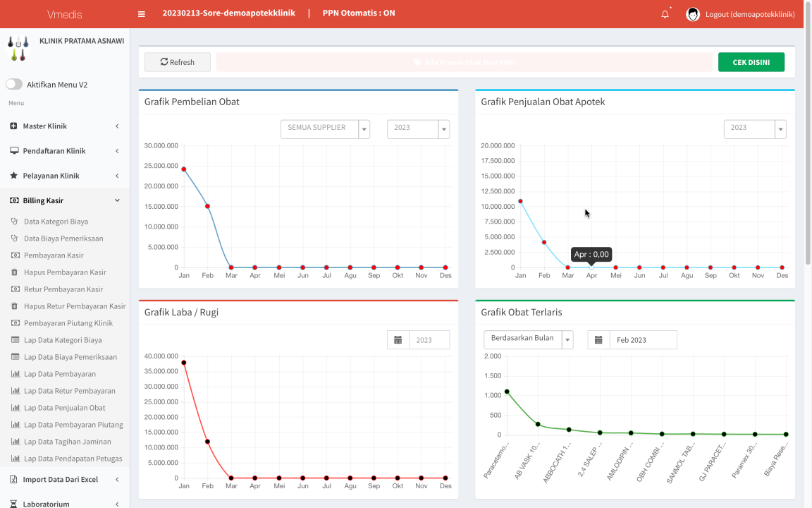Click the clinic logo thumbnail

tap(18, 48)
